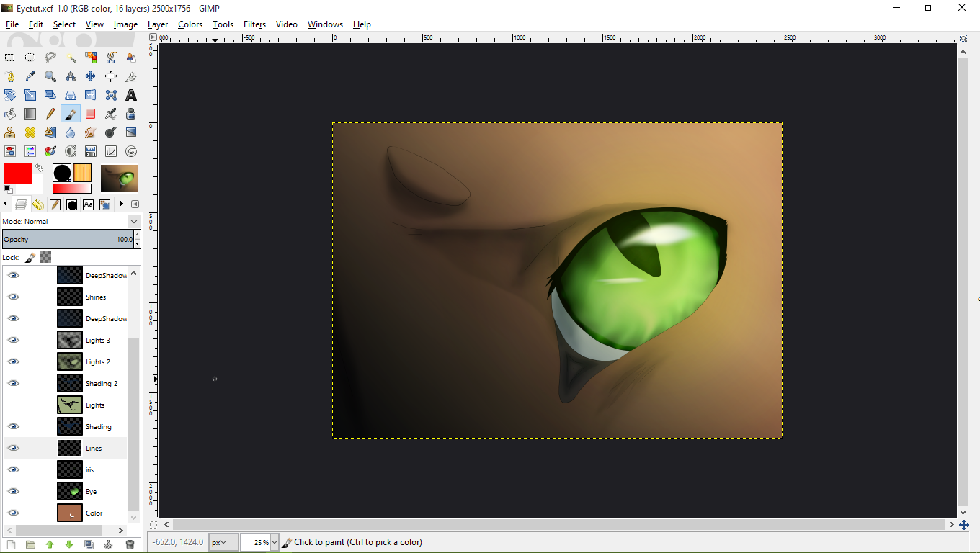Select the Rectangle Select tool
This screenshot has height=553, width=980.
tap(10, 58)
